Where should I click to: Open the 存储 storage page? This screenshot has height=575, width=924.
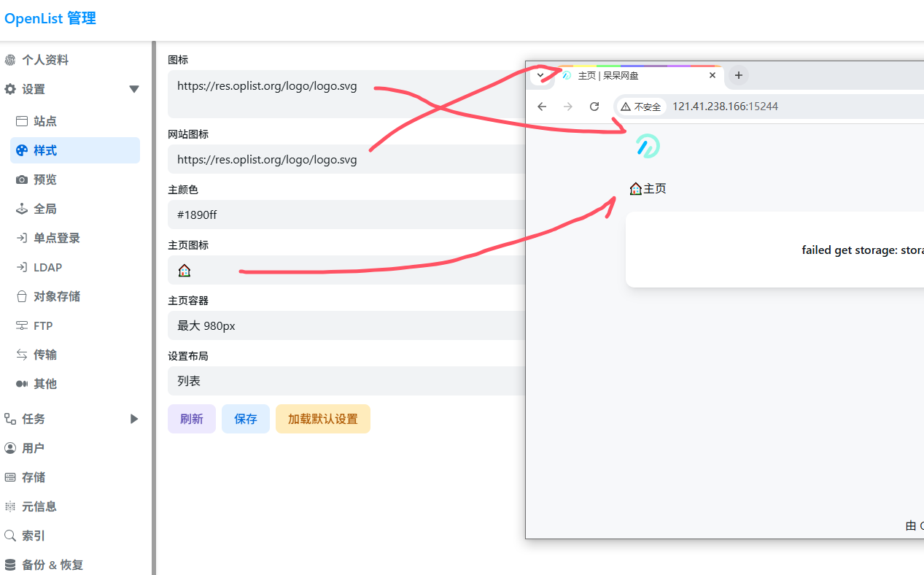[34, 477]
